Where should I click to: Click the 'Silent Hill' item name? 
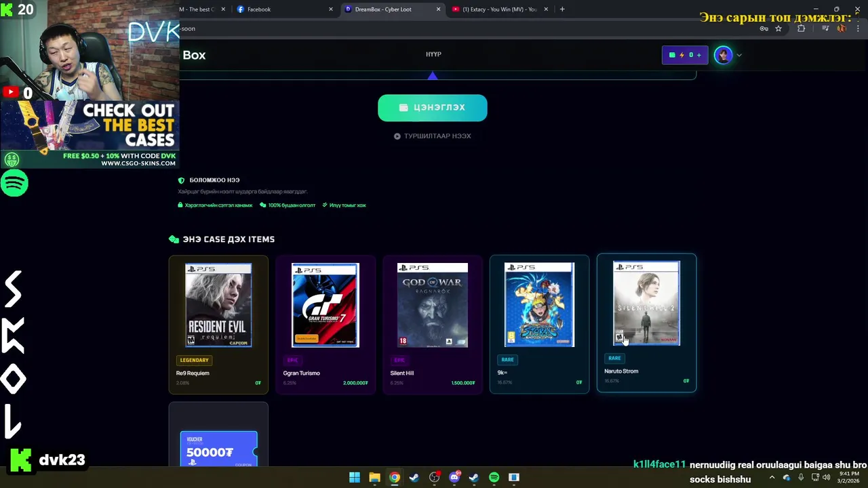click(x=401, y=373)
